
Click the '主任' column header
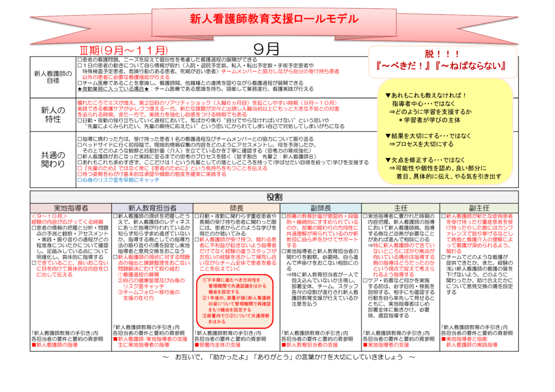(401, 208)
